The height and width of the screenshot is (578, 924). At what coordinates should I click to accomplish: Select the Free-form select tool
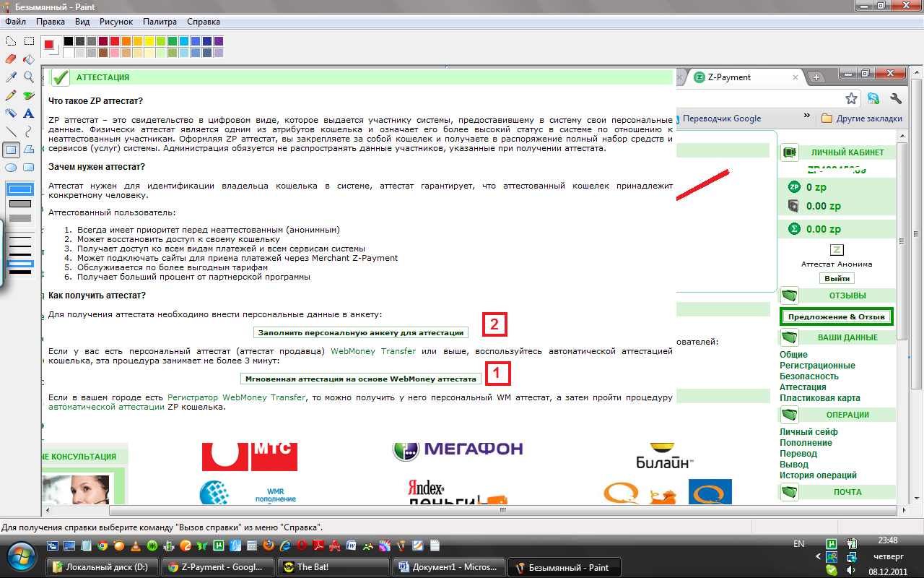click(x=11, y=41)
